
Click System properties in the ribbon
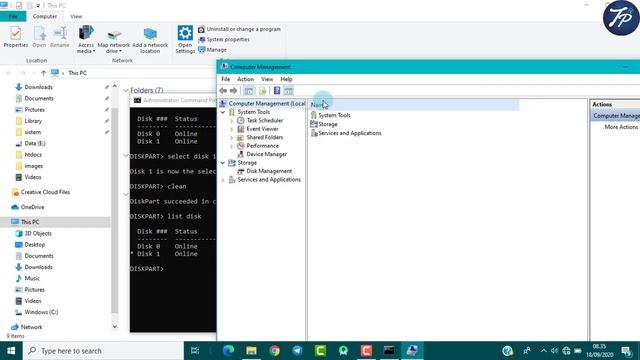224,40
